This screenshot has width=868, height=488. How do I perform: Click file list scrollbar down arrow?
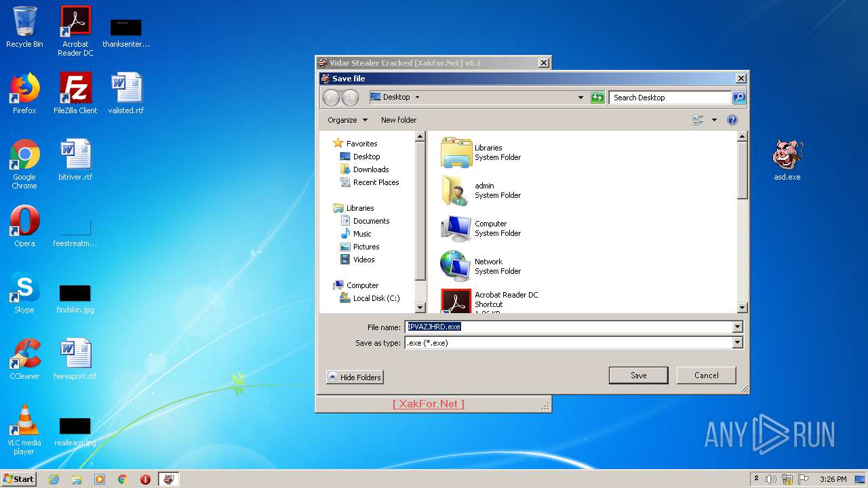[742, 308]
